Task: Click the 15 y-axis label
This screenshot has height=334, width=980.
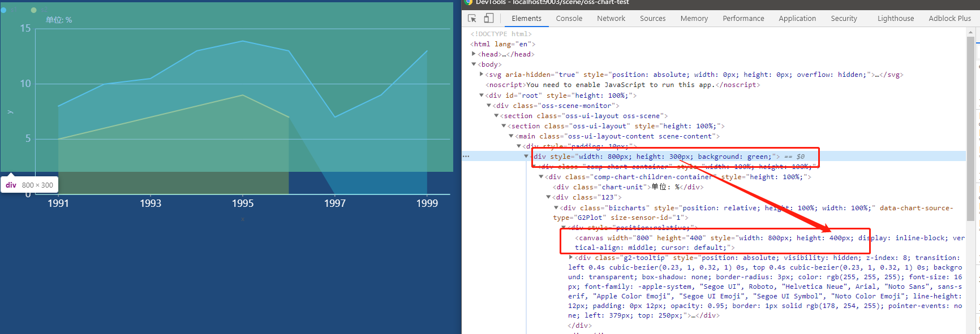Action: pos(25,28)
